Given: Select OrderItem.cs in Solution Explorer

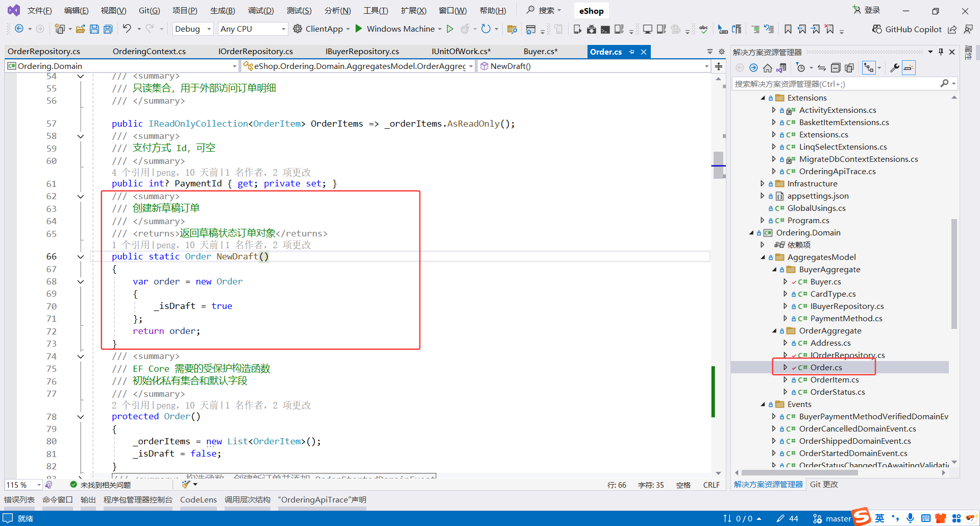Looking at the screenshot, I should coord(835,380).
